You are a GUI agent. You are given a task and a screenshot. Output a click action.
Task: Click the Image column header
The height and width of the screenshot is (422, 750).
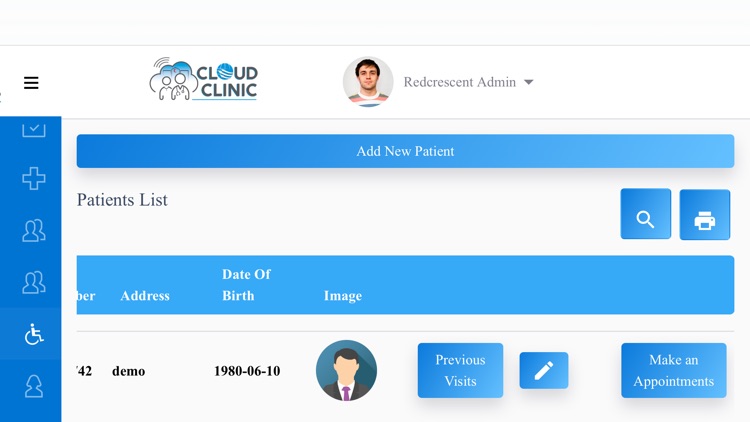pyautogui.click(x=343, y=296)
